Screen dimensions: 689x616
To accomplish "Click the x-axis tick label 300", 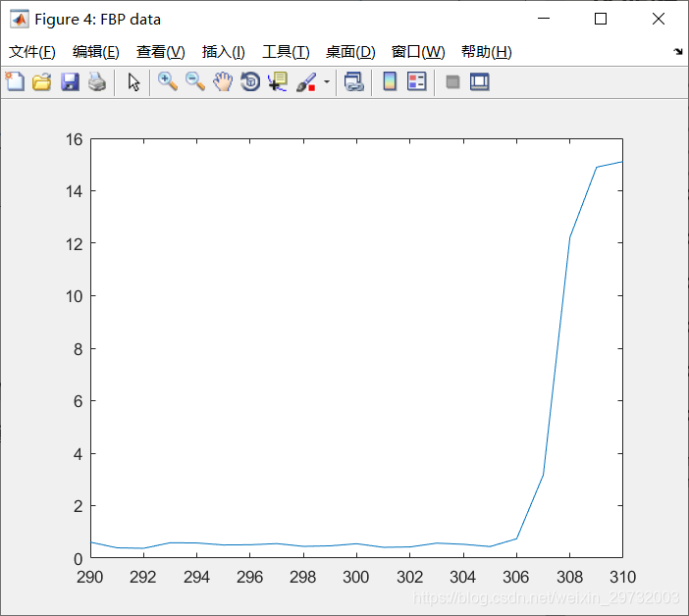I will coord(356,577).
